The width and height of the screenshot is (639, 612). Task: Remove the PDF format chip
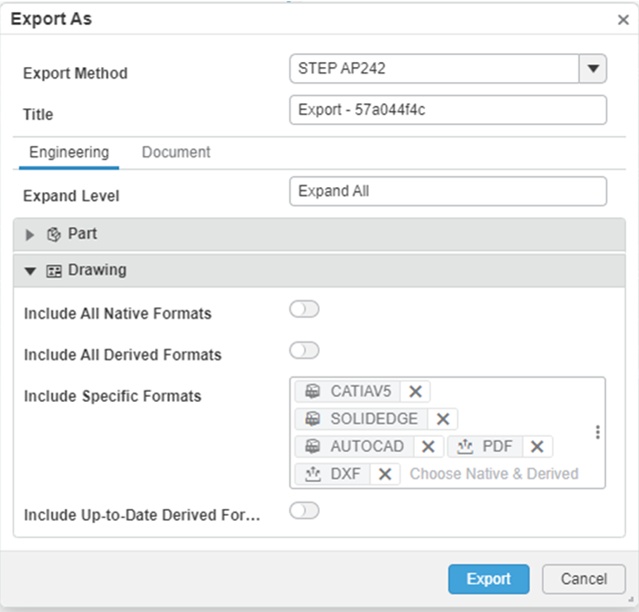click(537, 447)
